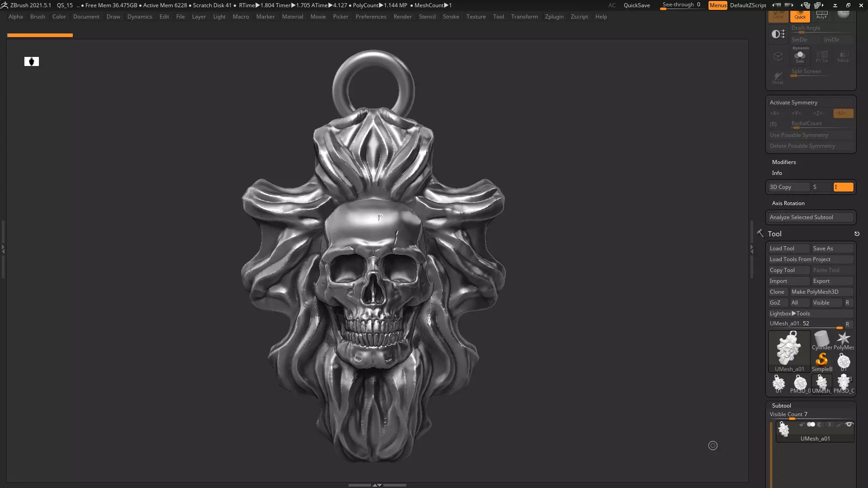
Task: Click Export button in Tool panel
Action: pos(832,281)
